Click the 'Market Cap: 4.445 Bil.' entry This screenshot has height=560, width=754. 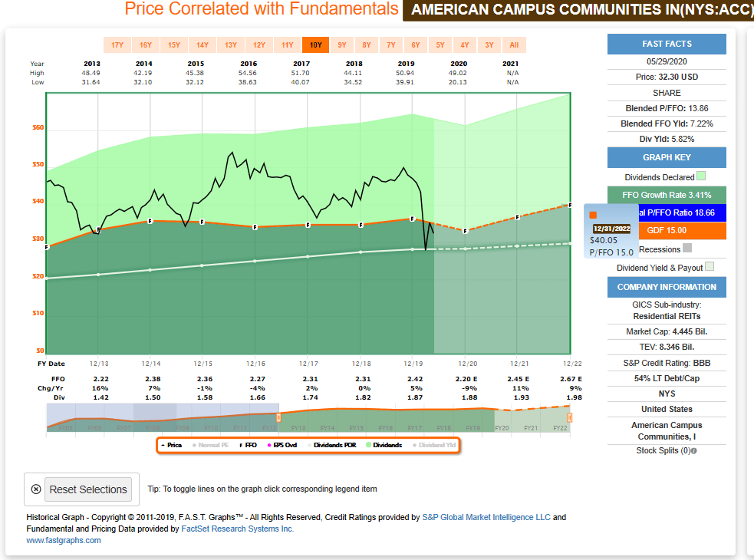(x=667, y=331)
